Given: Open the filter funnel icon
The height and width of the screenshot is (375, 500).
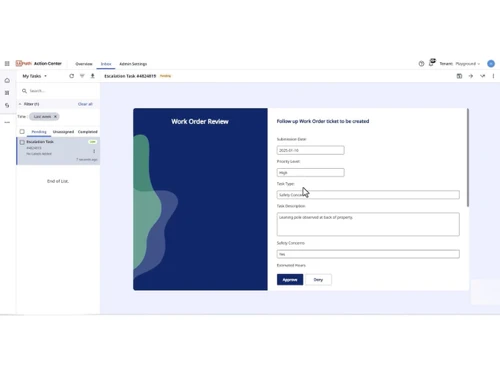Looking at the screenshot, I should 82,76.
